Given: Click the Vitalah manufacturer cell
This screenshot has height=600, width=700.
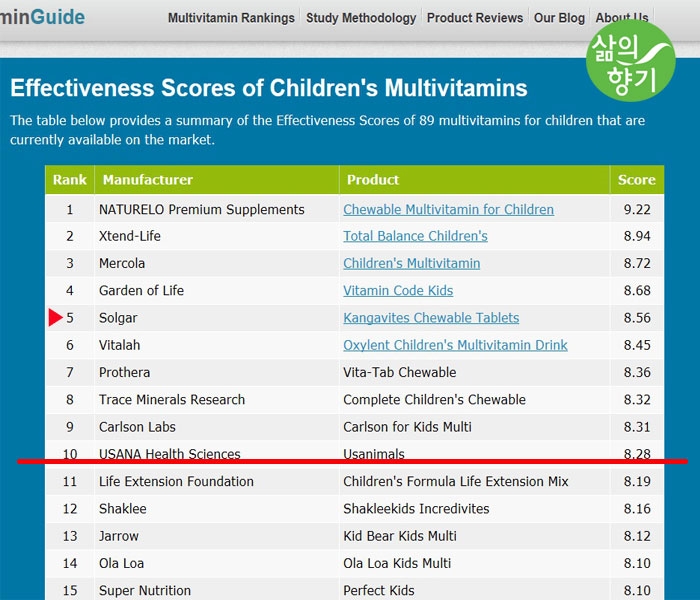Looking at the screenshot, I should point(217,345).
